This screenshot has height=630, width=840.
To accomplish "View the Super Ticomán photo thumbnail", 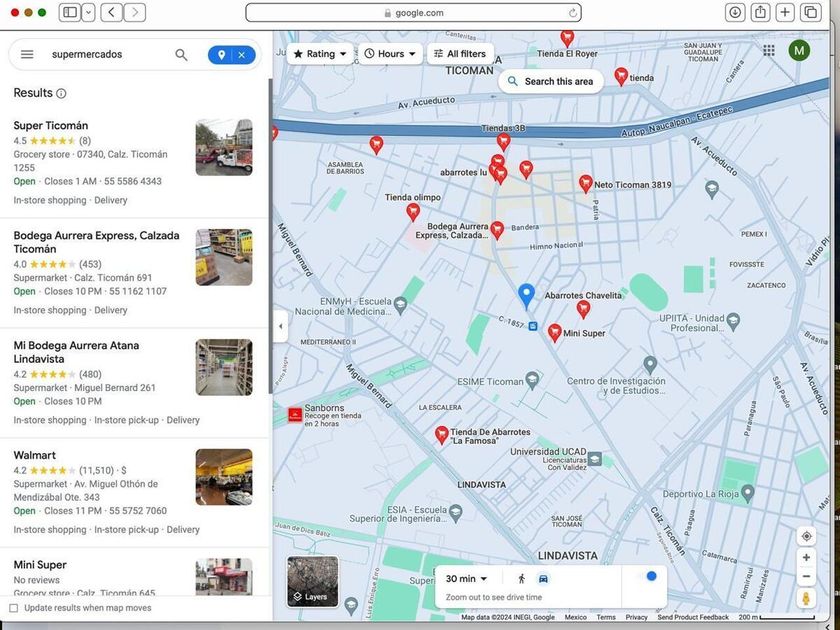I will coord(224,147).
